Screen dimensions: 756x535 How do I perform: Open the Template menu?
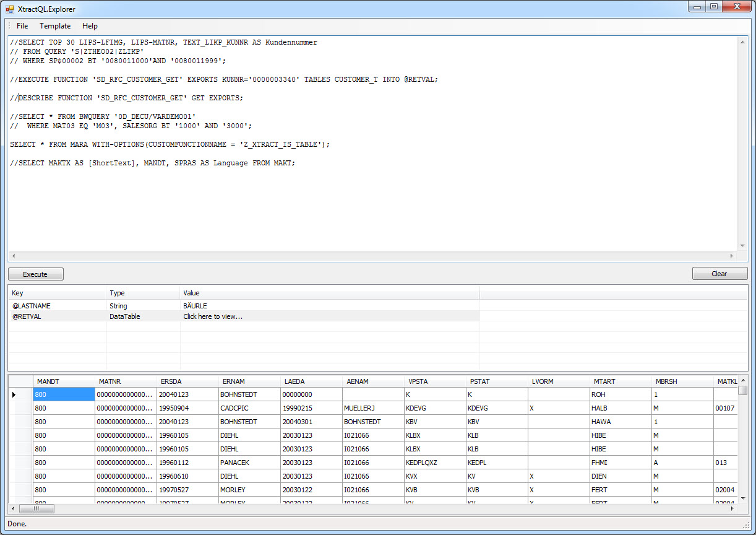pos(55,26)
